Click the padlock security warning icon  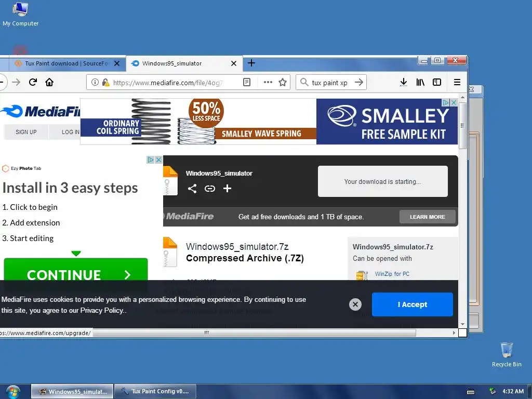[105, 83]
